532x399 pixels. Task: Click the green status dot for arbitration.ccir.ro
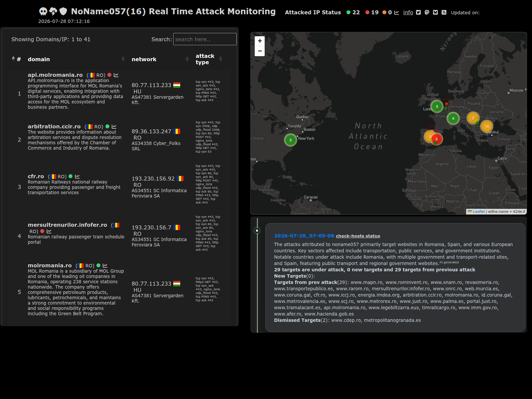[107, 126]
